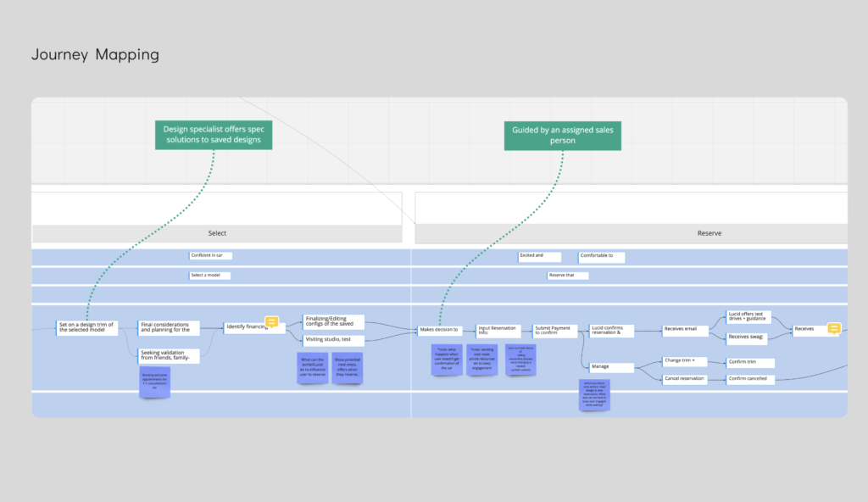Select the 'Cancel reservation' card

pos(685,379)
